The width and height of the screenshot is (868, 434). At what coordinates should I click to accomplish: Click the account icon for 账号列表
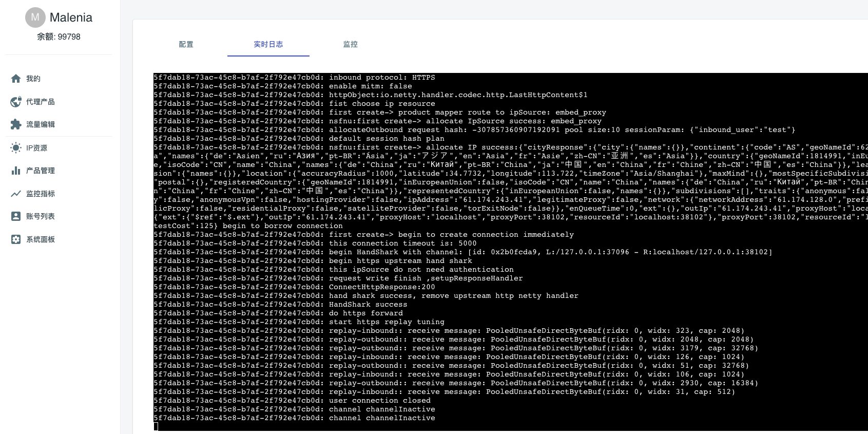point(16,216)
